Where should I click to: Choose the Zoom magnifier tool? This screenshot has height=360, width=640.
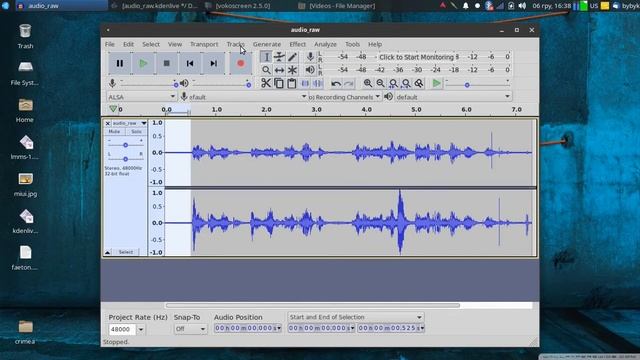click(x=266, y=70)
